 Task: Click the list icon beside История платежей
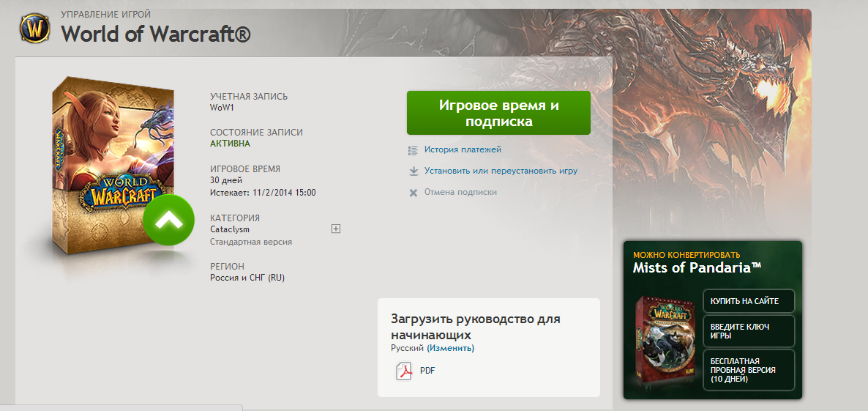point(413,150)
